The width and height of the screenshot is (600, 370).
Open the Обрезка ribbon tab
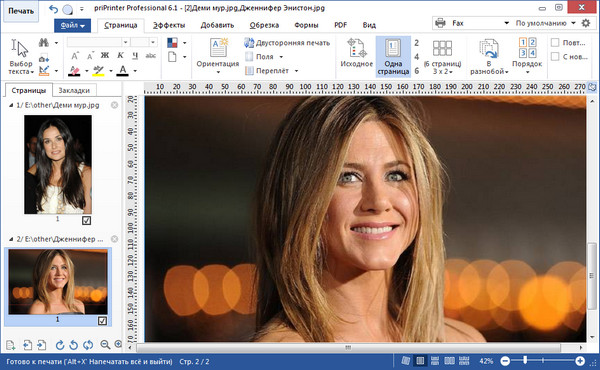click(264, 25)
